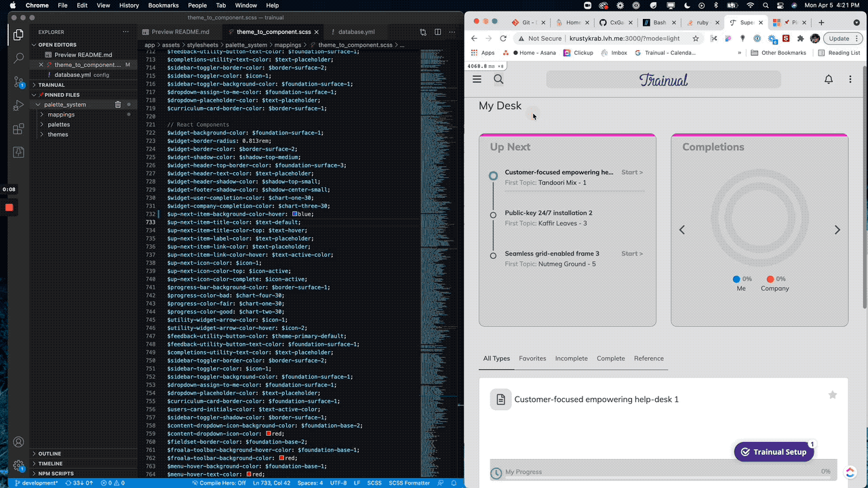Click the ClickUp floating icon at page corner

pyautogui.click(x=850, y=472)
